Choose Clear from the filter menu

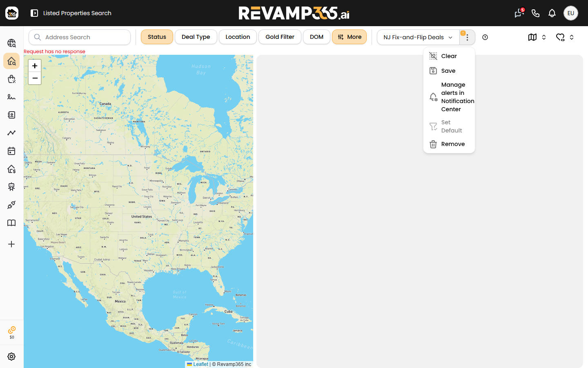coord(449,56)
